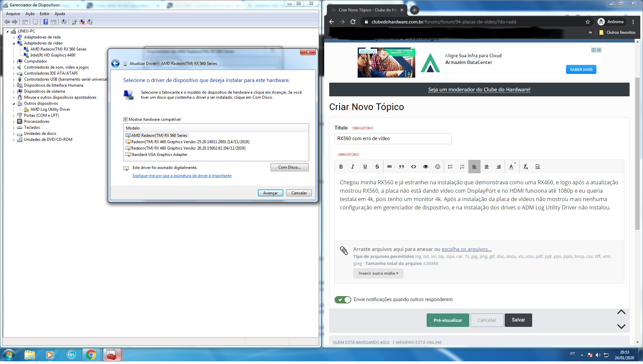Insert code with the angle brackets icon
The width and height of the screenshot is (643, 364).
(x=414, y=167)
